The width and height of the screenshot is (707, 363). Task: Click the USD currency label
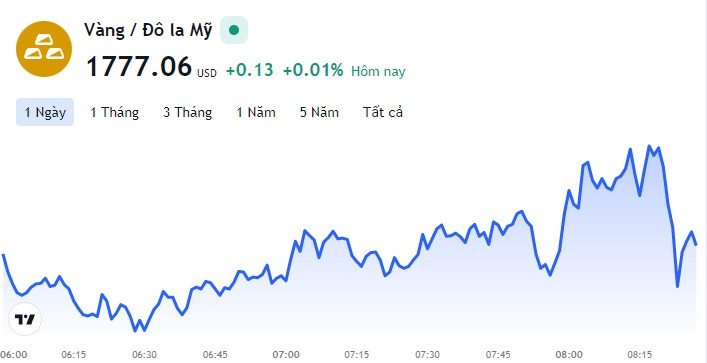coord(207,73)
